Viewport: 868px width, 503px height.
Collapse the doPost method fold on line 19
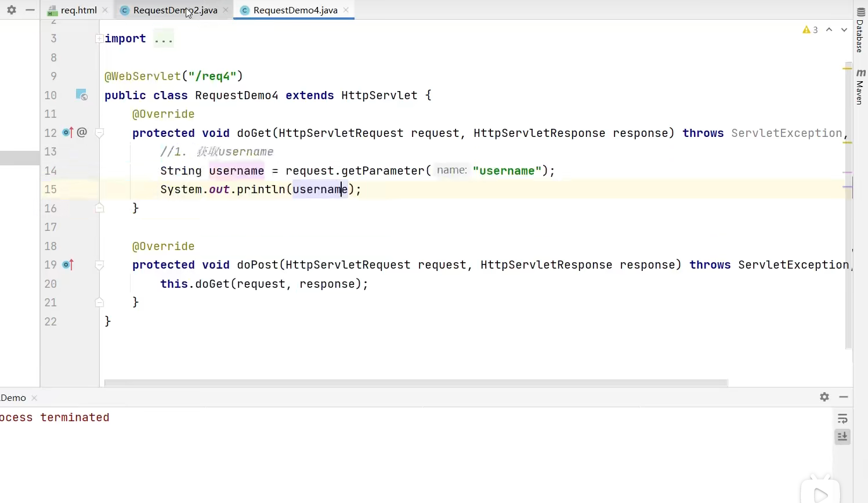99,265
